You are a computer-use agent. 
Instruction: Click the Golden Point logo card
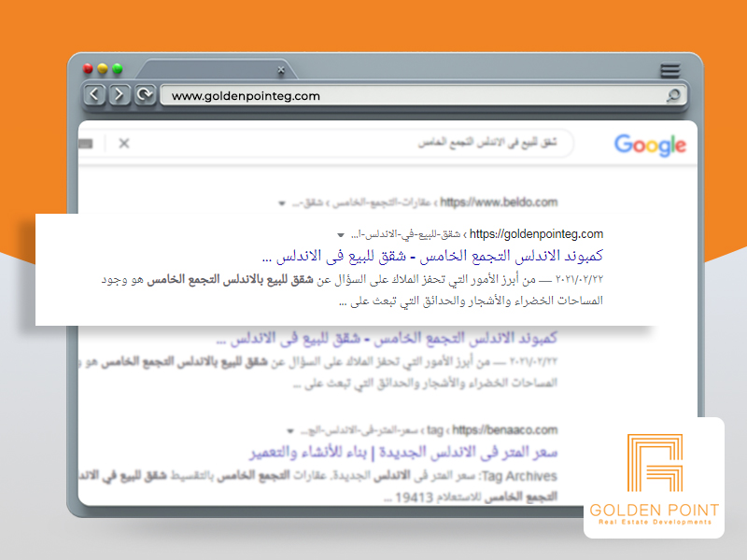click(654, 478)
